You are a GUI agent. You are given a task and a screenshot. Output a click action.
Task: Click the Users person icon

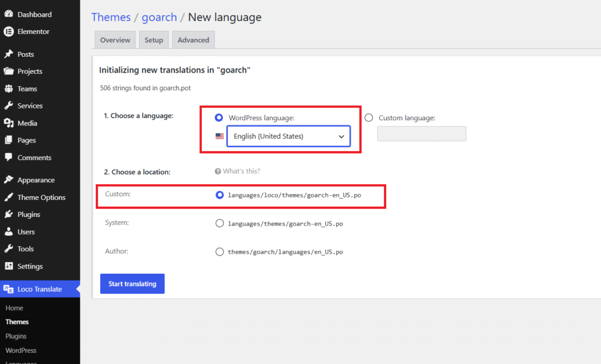pos(8,232)
